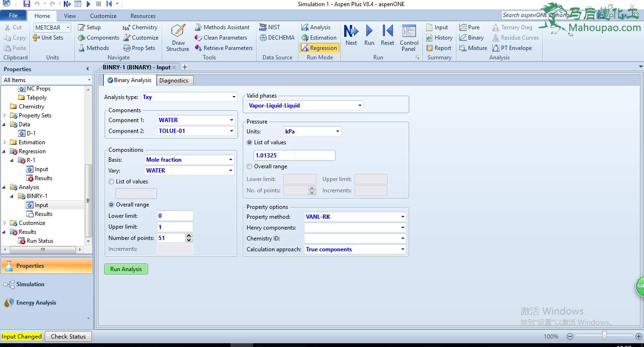
Task: Switch run mode to Analysis
Action: [315, 27]
